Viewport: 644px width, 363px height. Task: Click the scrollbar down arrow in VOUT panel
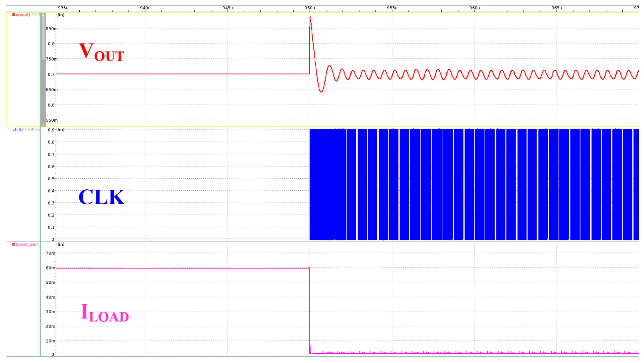(x=43, y=125)
